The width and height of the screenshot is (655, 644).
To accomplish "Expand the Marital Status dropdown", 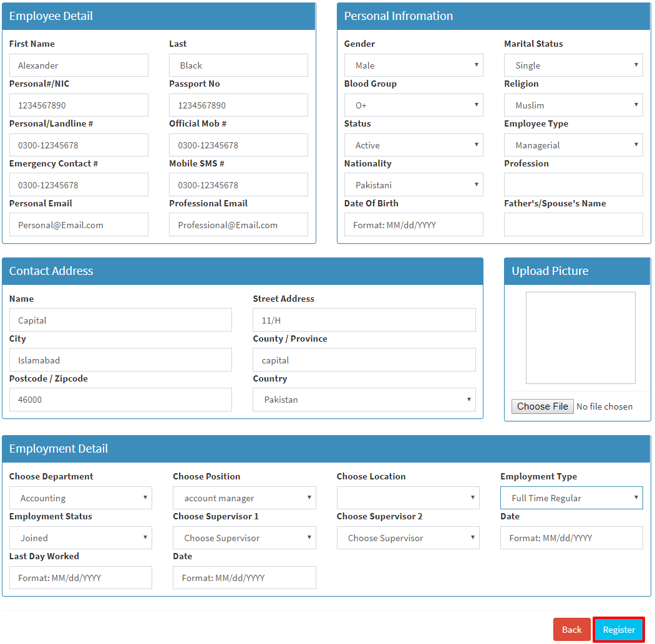I will (573, 65).
